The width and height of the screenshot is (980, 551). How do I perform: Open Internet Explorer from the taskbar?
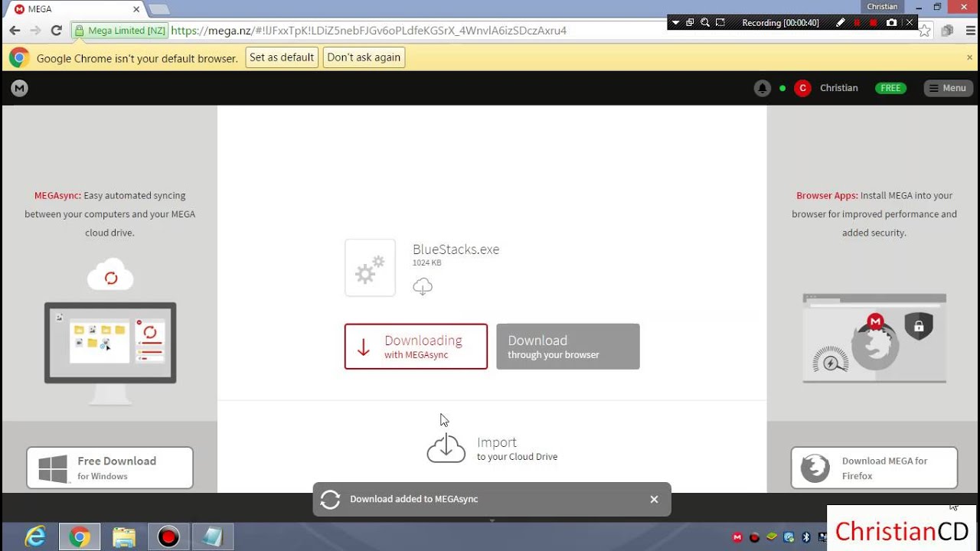(35, 536)
